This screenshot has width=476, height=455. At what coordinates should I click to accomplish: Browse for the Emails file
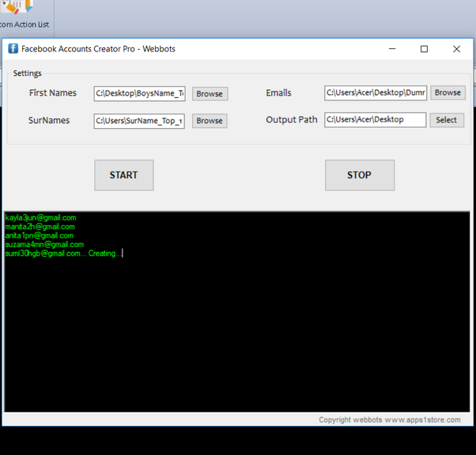448,93
